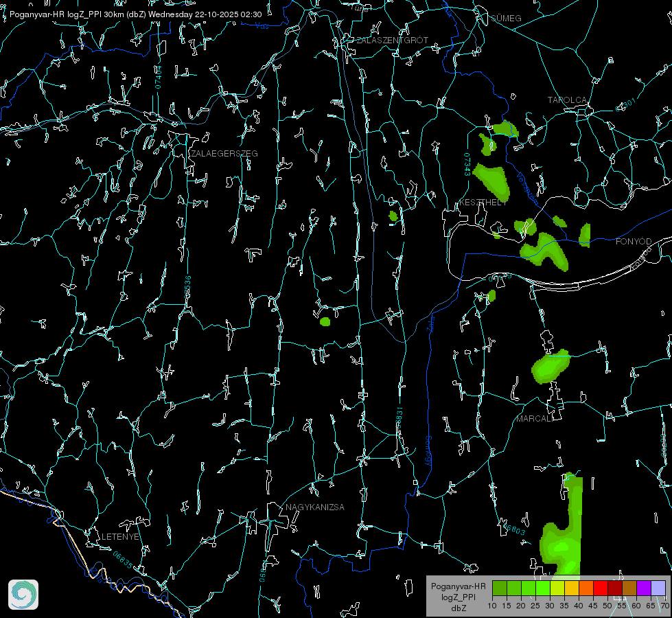Screen dimensions: 672x618
Task: Click the SÜMEG town label
Action: [506, 19]
